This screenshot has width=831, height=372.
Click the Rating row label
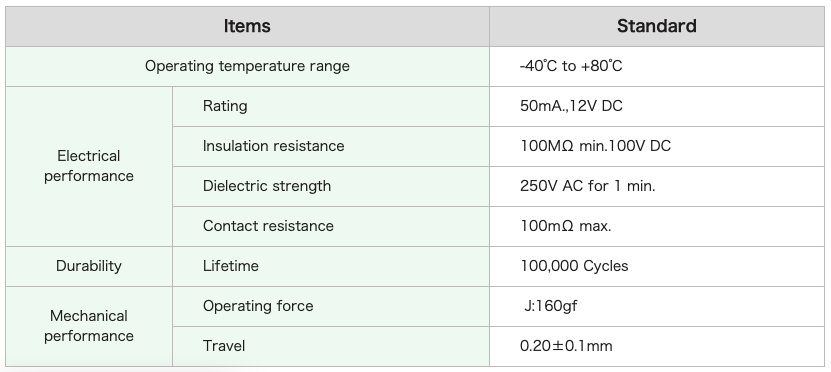point(225,106)
